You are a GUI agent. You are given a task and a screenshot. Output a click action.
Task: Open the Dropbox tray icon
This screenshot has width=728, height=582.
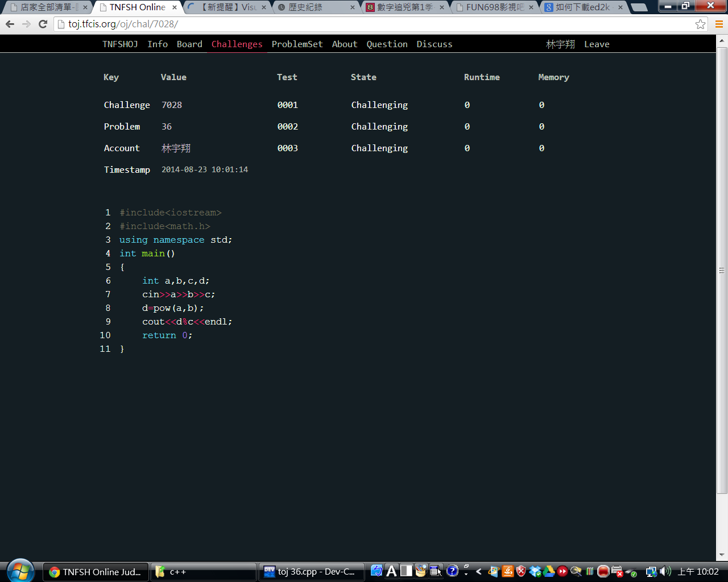tap(535, 572)
